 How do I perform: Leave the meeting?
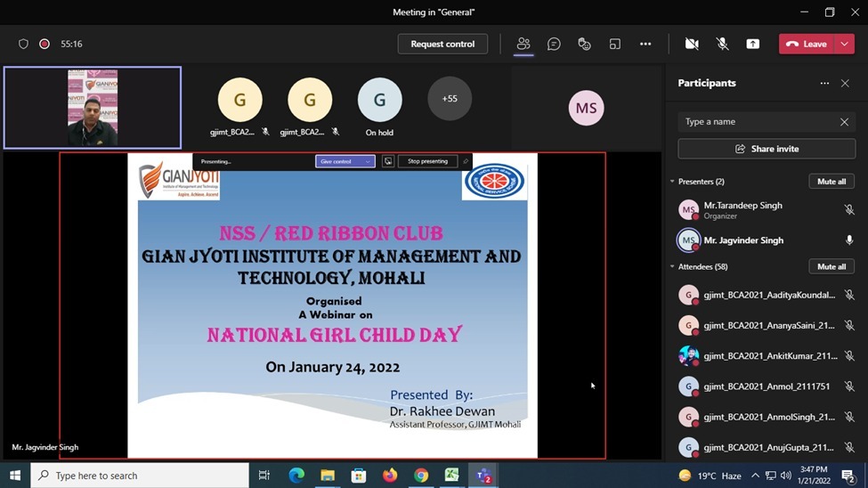(807, 44)
